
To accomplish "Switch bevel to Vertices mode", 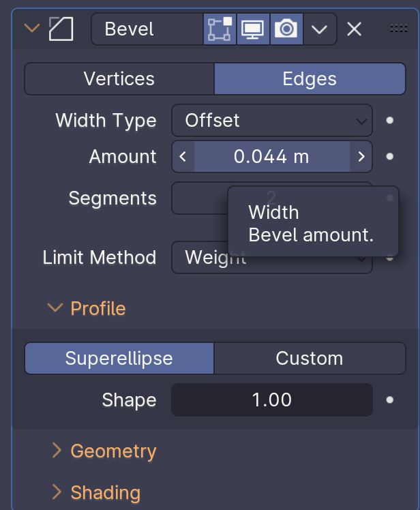I will point(119,79).
